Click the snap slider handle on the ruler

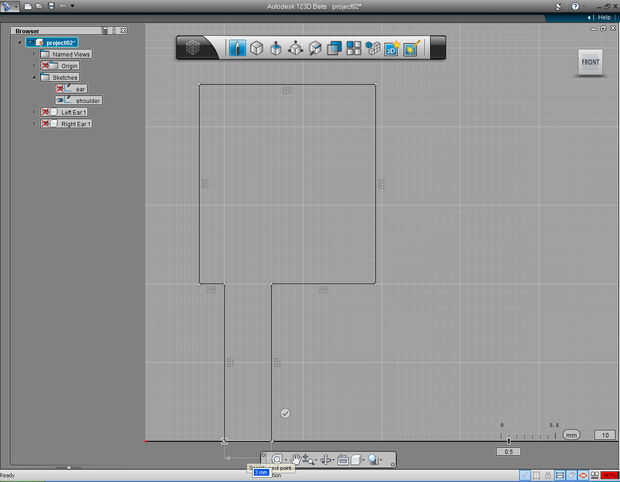pyautogui.click(x=508, y=440)
